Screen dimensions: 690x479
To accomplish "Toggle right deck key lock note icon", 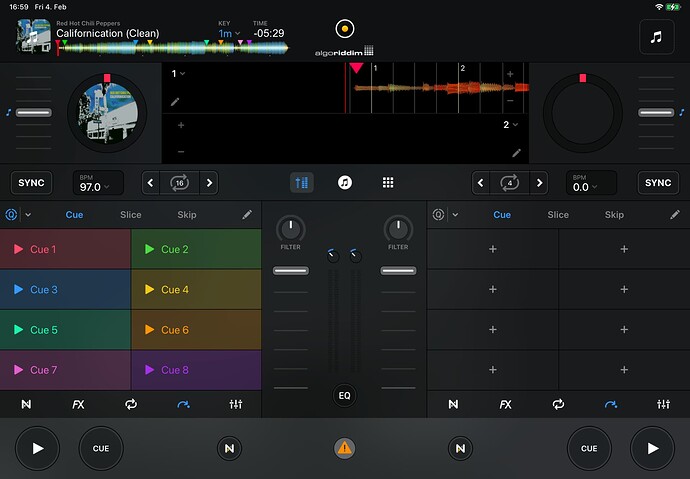I will coord(682,113).
